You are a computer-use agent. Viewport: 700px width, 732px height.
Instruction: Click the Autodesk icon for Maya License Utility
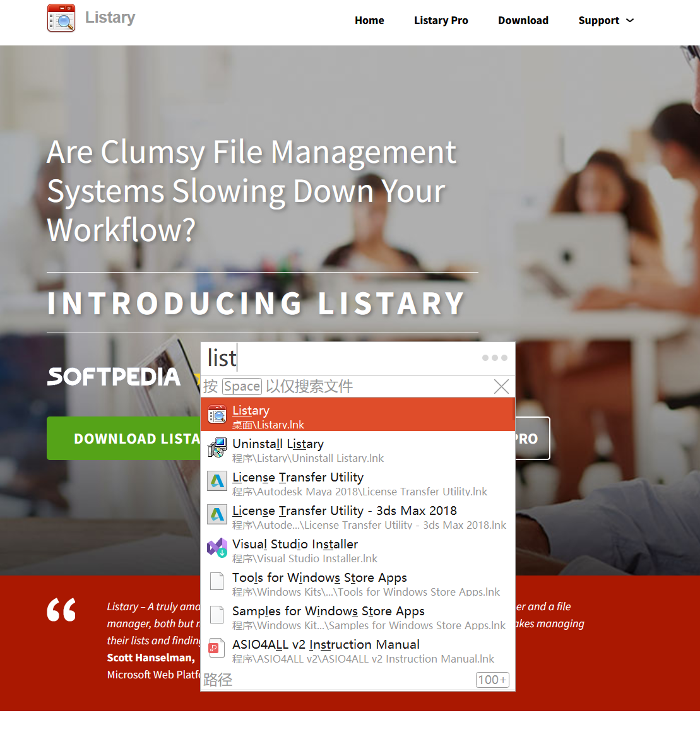217,481
